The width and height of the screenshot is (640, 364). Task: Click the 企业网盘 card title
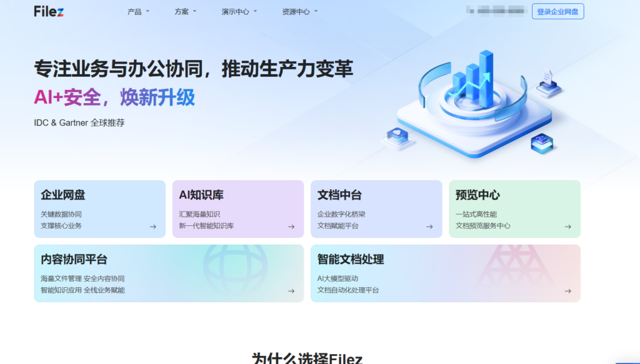coord(65,195)
